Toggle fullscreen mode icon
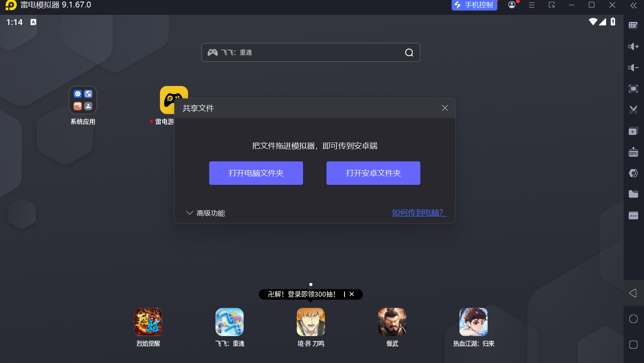The width and height of the screenshot is (644, 363). tap(633, 89)
